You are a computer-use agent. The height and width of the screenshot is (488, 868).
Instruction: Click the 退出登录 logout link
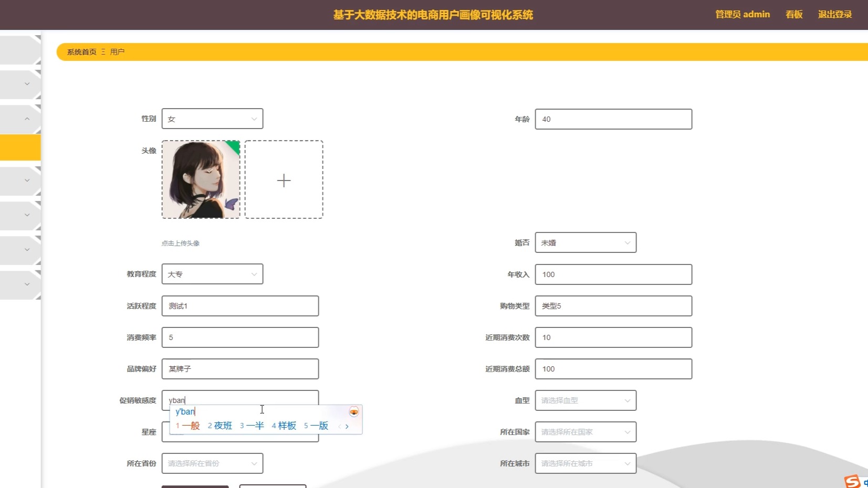click(x=834, y=14)
